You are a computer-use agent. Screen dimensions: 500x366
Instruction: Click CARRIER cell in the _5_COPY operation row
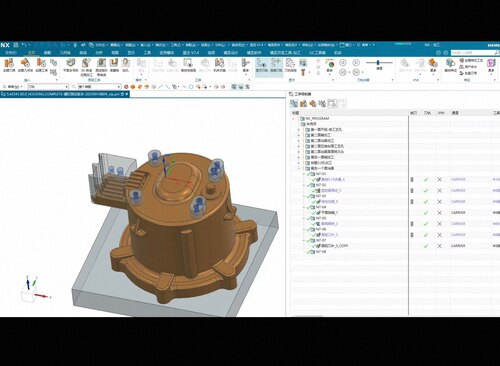pyautogui.click(x=458, y=246)
